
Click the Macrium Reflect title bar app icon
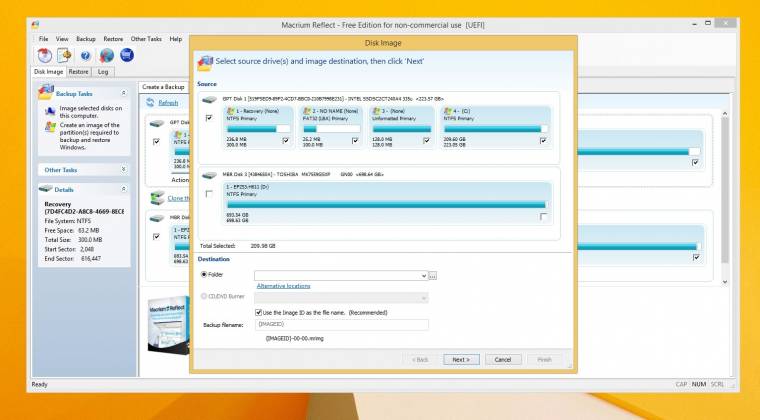tap(35, 25)
